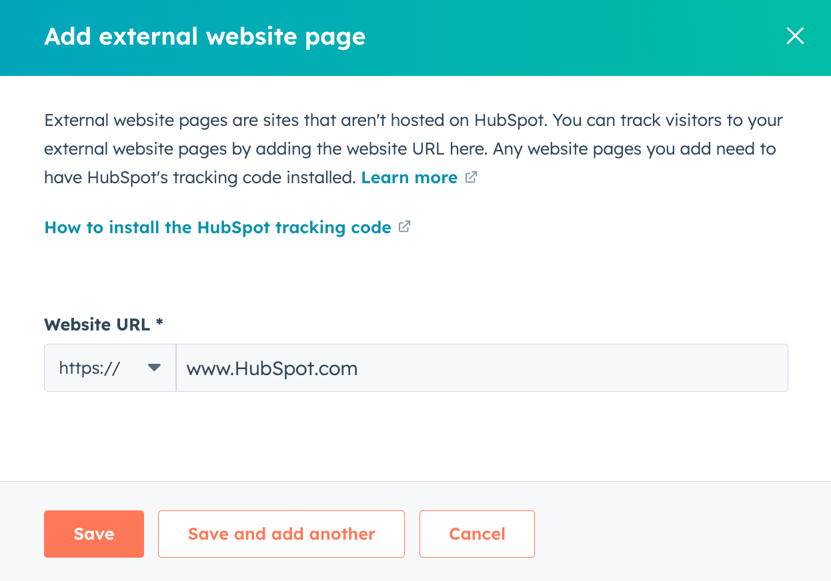831x581 pixels.
Task: Select the external-site indicator icon near Learn more
Action: coord(471,177)
